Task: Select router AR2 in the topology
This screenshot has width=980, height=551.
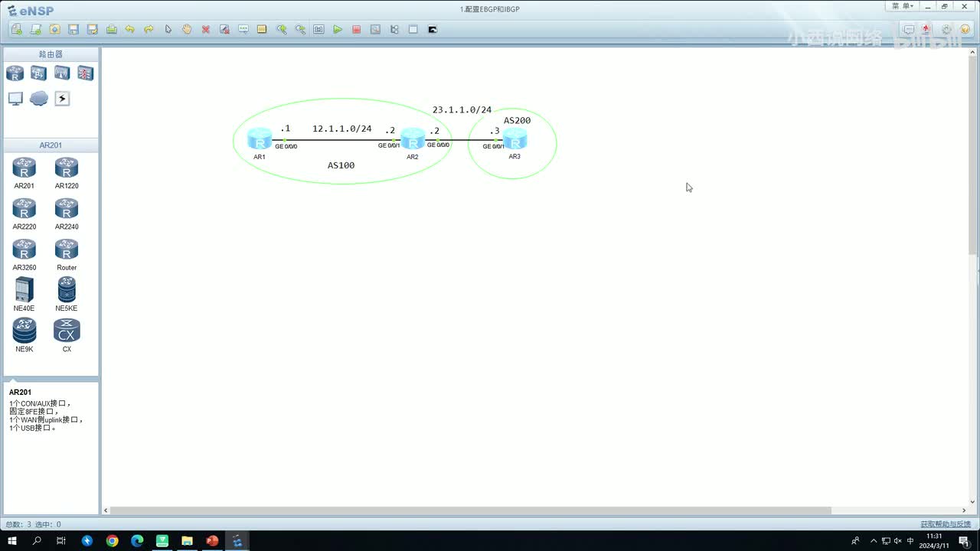Action: click(413, 139)
